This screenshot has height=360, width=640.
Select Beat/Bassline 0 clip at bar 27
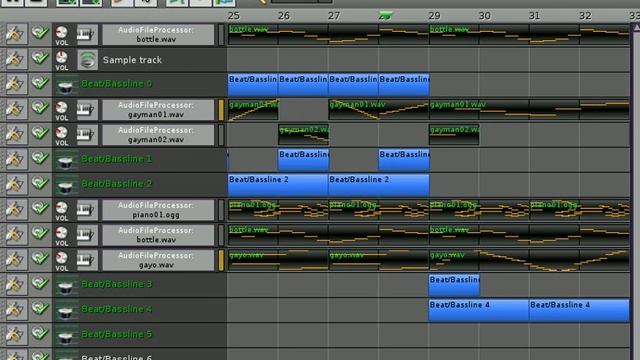click(x=353, y=84)
